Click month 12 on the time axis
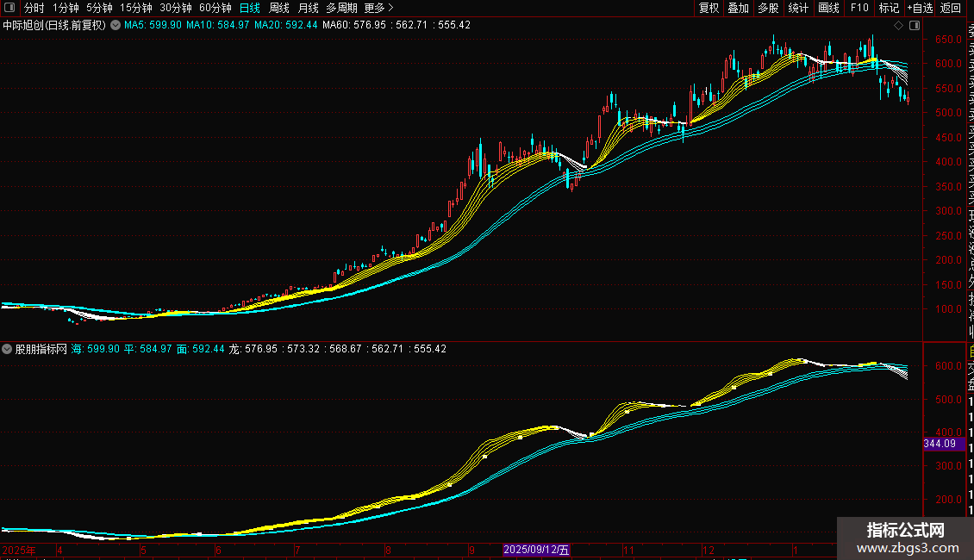 coord(709,550)
